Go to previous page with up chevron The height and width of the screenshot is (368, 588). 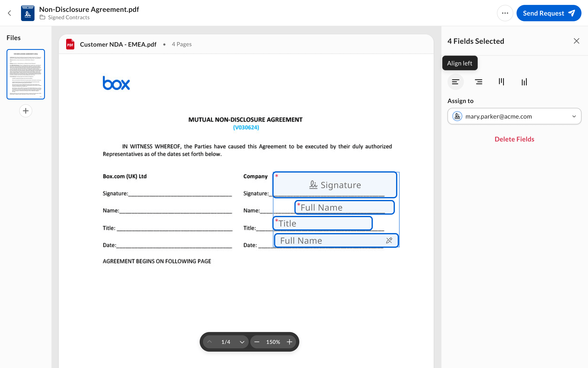tap(209, 342)
